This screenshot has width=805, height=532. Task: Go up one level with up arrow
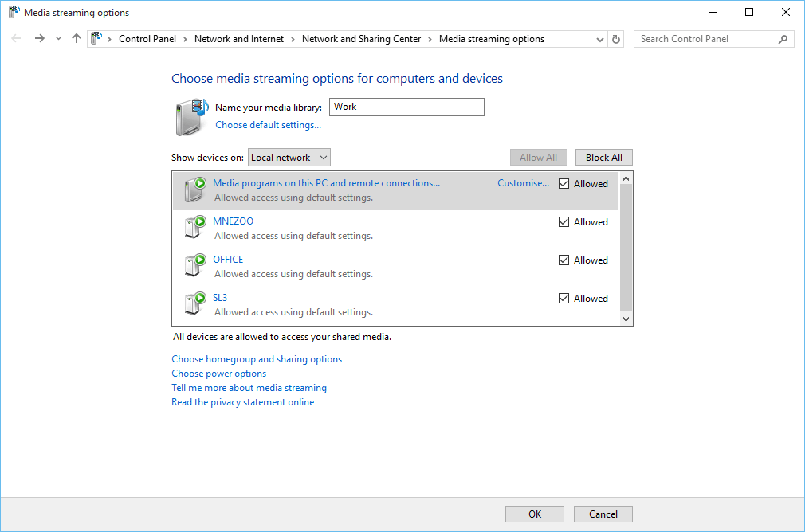click(x=77, y=38)
